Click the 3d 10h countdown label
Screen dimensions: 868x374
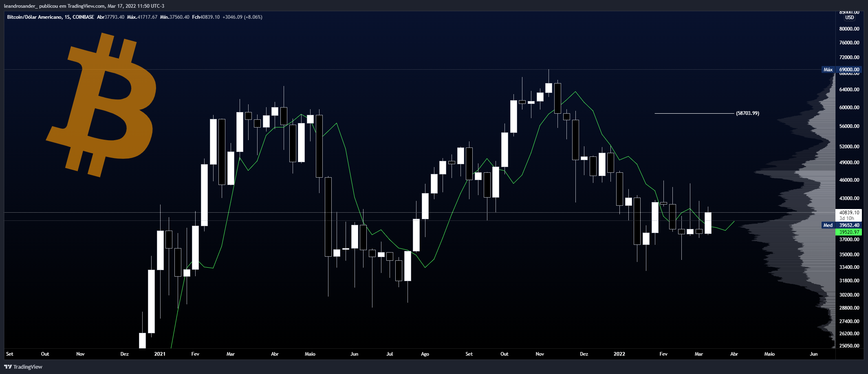pos(846,218)
